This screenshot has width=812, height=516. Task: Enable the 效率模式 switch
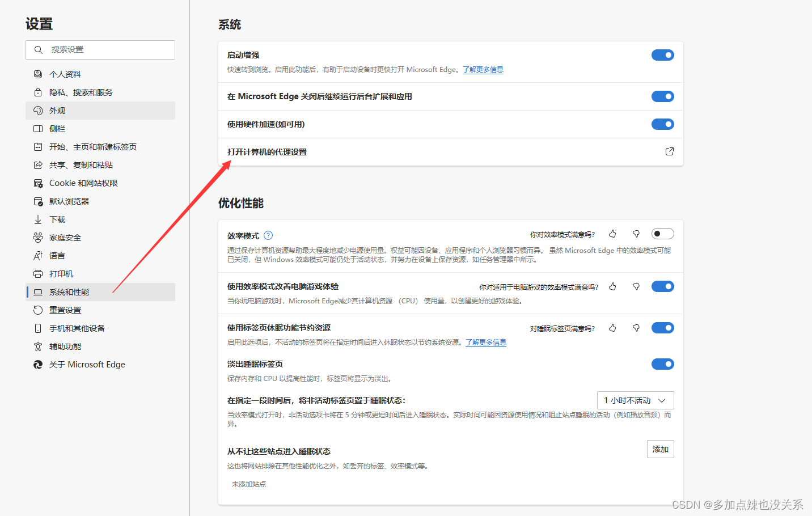tap(662, 234)
